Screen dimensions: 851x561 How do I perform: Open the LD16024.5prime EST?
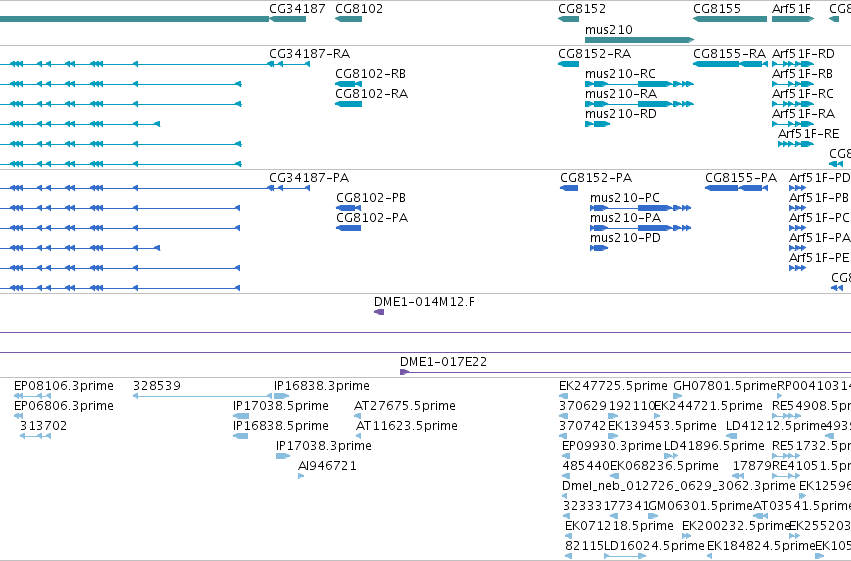tap(625, 556)
